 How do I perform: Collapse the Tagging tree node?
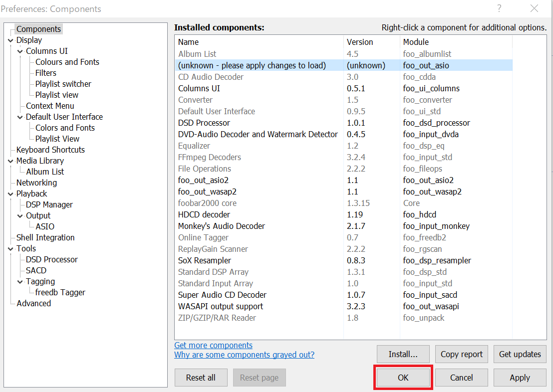20,282
